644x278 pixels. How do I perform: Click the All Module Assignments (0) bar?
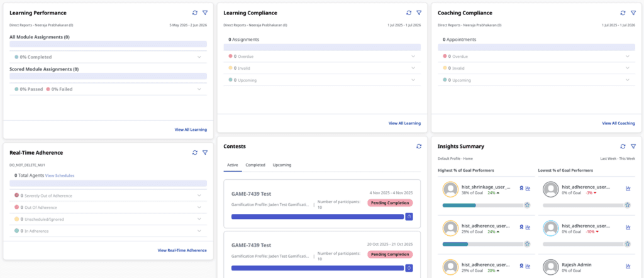tap(108, 45)
